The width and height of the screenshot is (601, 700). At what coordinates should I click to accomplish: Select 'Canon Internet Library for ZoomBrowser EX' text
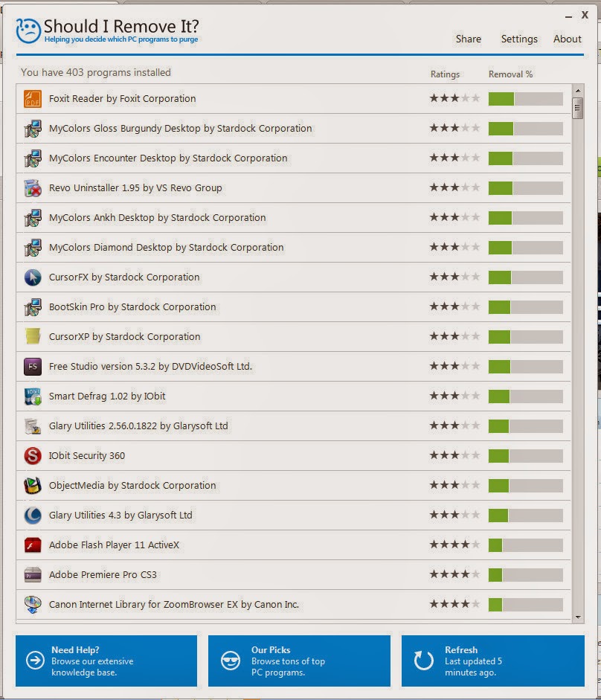174,605
